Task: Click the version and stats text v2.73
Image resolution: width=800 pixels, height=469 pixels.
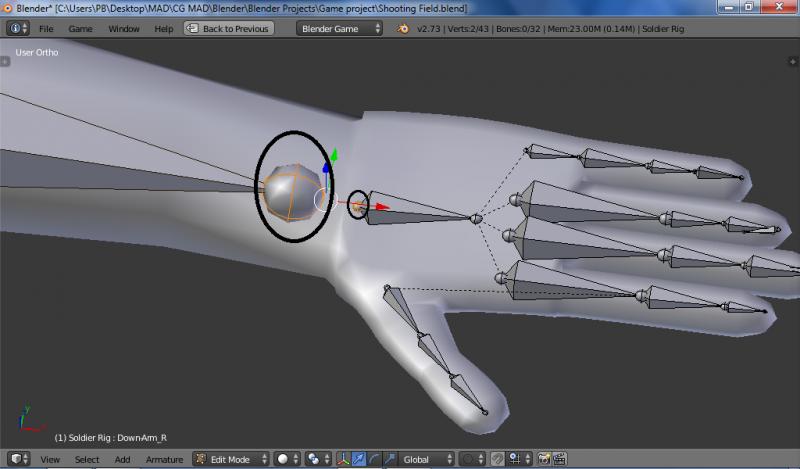Action: pyautogui.click(x=551, y=29)
